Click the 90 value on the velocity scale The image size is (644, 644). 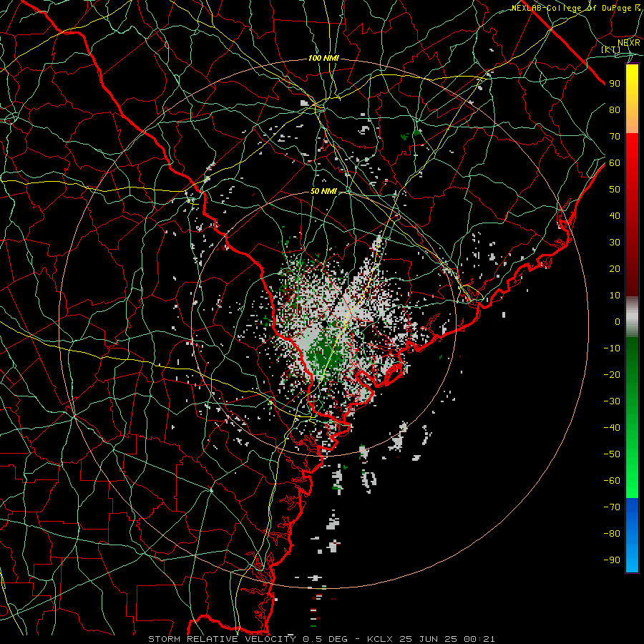click(x=615, y=84)
